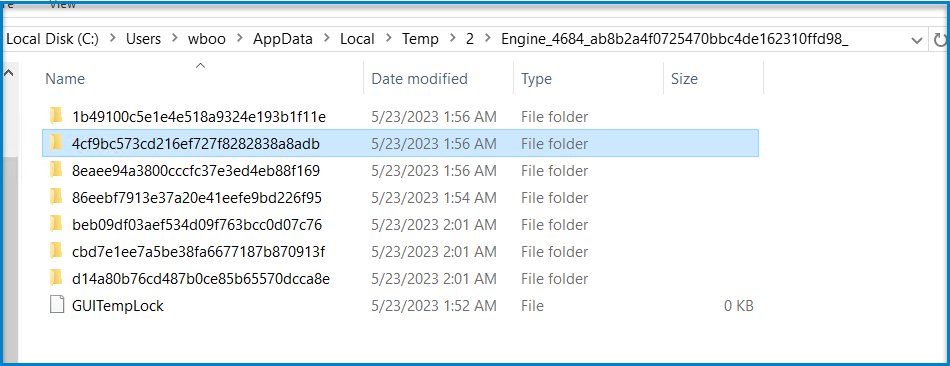This screenshot has width=950, height=366.
Task: Expand chevron after Temp in breadcrumb
Action: click(452, 39)
